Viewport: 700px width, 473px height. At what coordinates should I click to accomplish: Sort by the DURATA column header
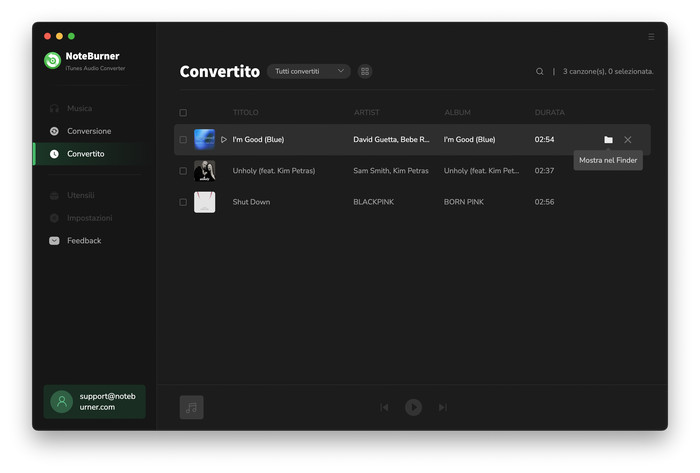550,112
